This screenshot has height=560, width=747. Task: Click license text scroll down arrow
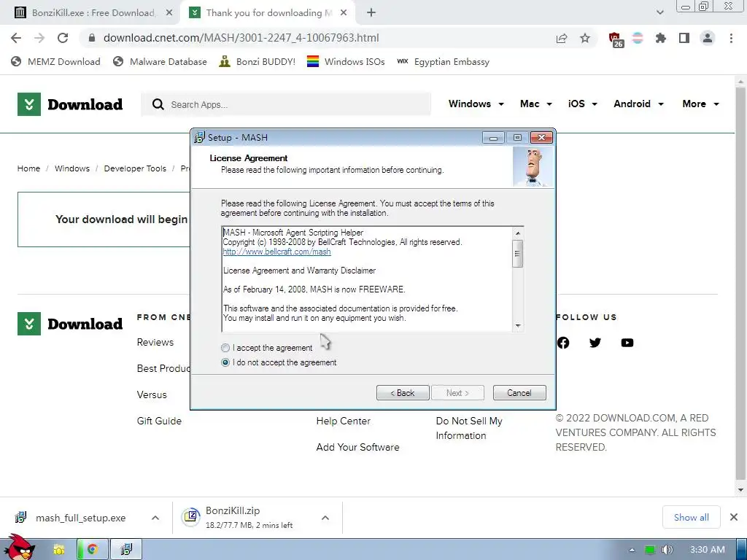point(517,326)
